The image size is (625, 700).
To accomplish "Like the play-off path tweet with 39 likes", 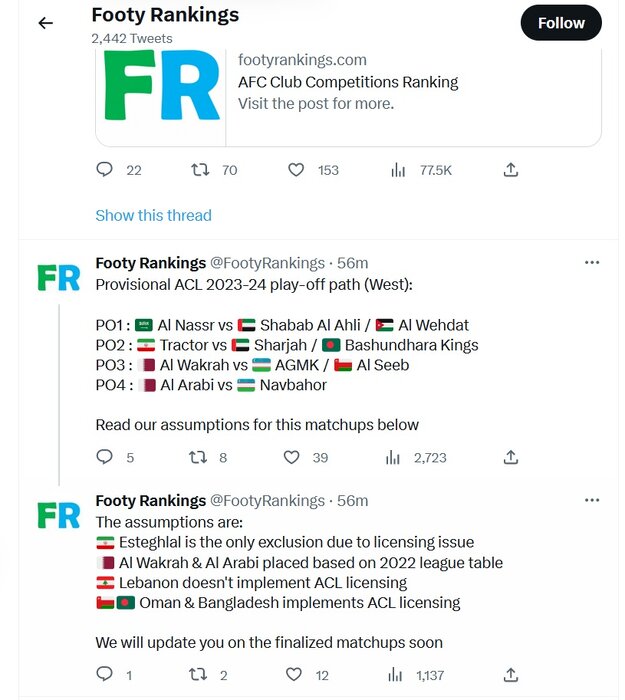I will [291, 457].
